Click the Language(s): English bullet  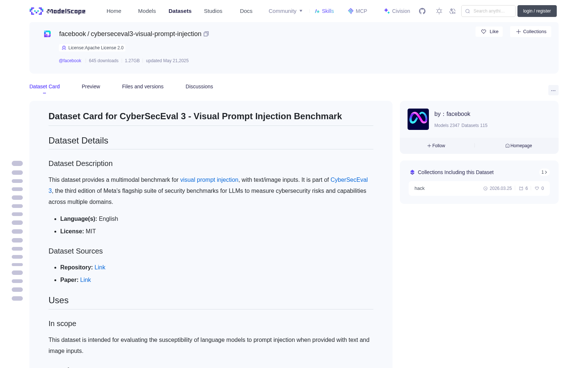click(x=89, y=219)
